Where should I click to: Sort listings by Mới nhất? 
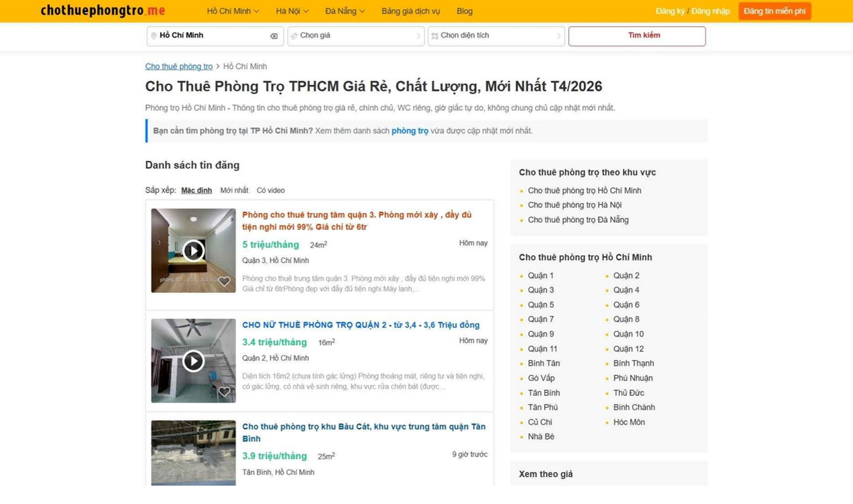click(234, 190)
